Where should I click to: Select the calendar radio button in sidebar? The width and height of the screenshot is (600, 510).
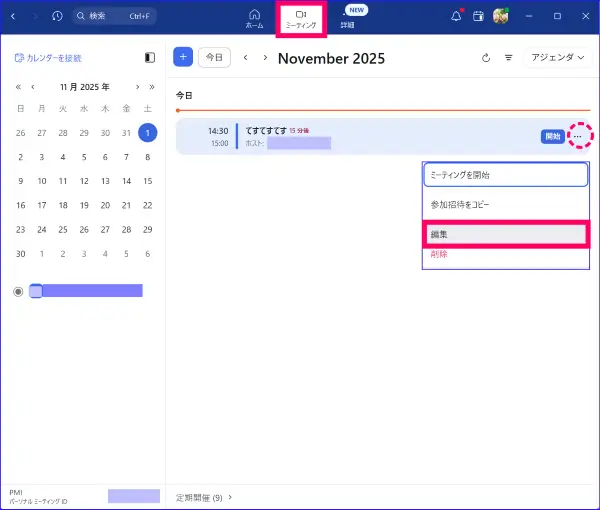18,291
